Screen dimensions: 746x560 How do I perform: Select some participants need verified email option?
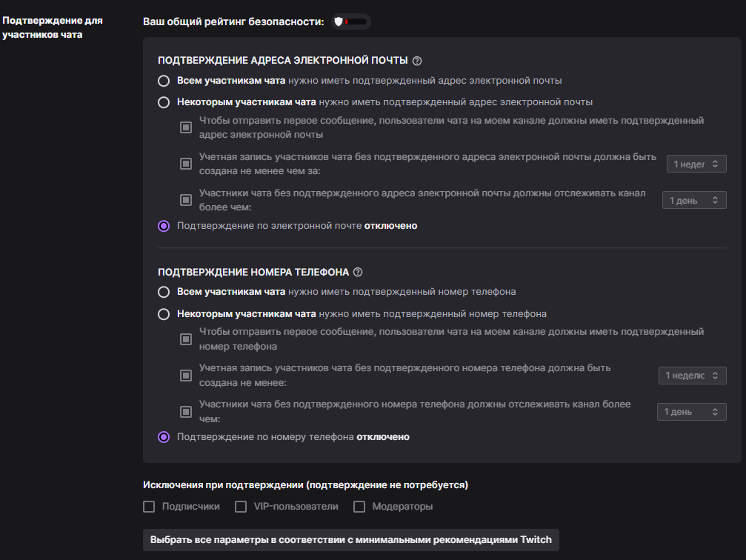[x=164, y=102]
